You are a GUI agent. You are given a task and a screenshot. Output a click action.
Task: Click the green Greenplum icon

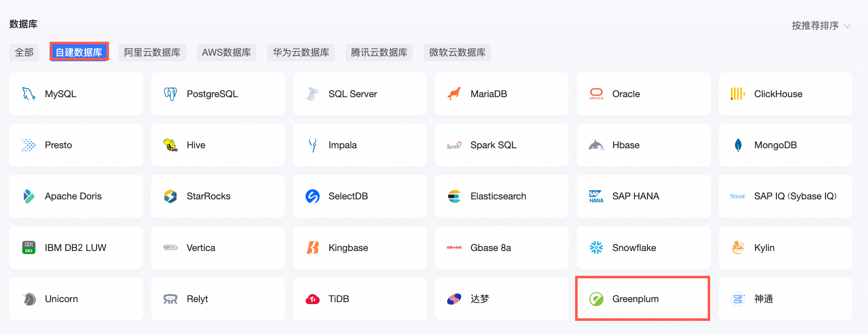(596, 299)
